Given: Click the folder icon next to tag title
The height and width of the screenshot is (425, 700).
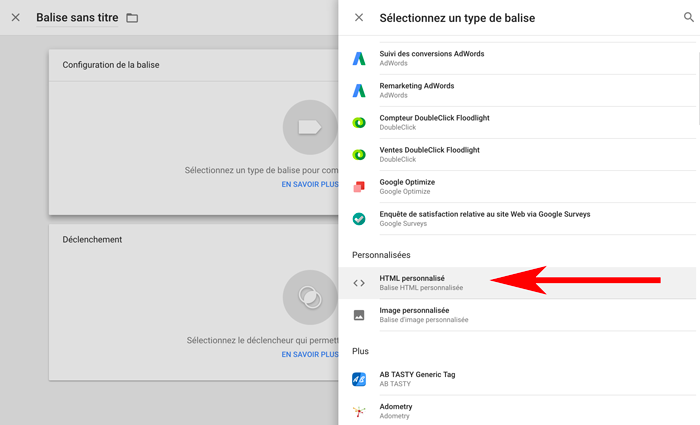Looking at the screenshot, I should point(132,18).
